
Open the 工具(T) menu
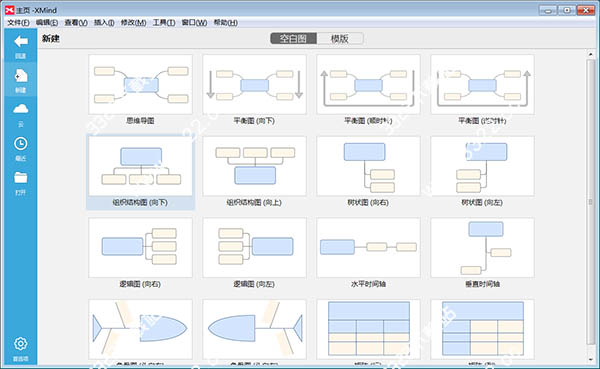coord(164,23)
